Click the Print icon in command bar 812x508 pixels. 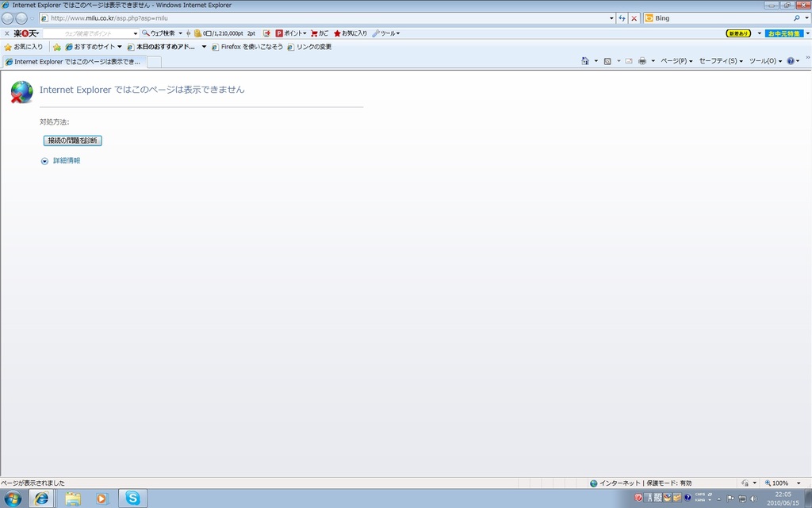[x=642, y=61]
